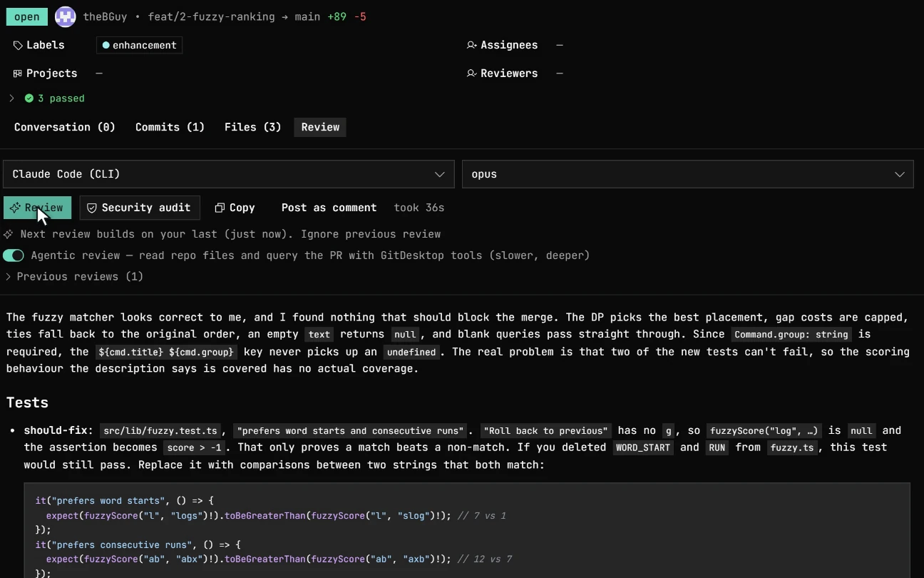Click the theBGuy username text

click(x=106, y=16)
